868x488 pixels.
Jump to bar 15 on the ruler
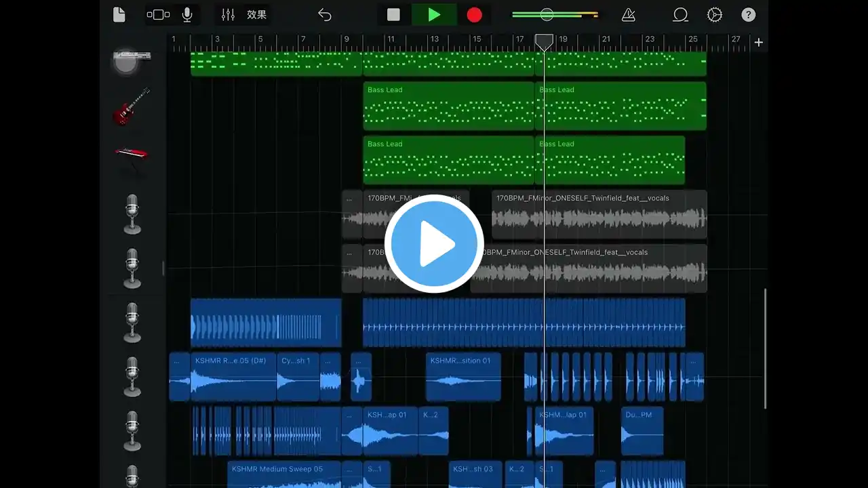pyautogui.click(x=477, y=39)
